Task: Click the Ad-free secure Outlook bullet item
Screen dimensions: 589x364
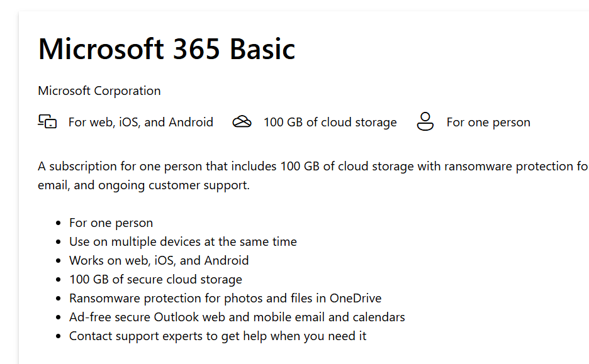Action: 237,317
